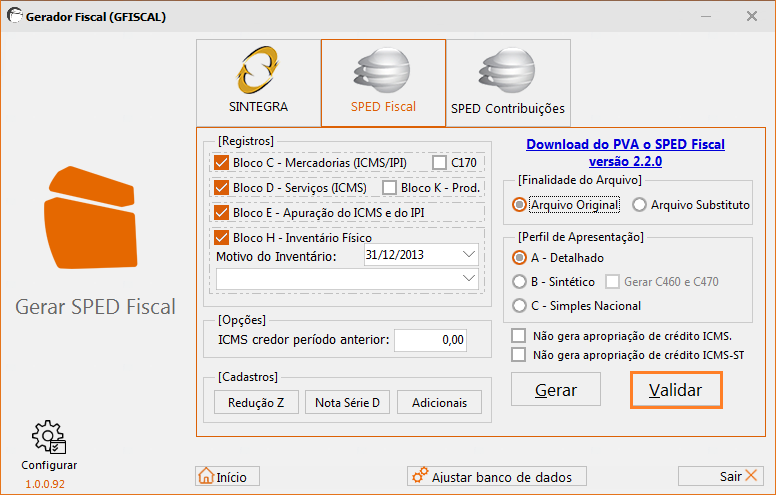
Task: Go to Início with house icon
Action: [x=227, y=476]
